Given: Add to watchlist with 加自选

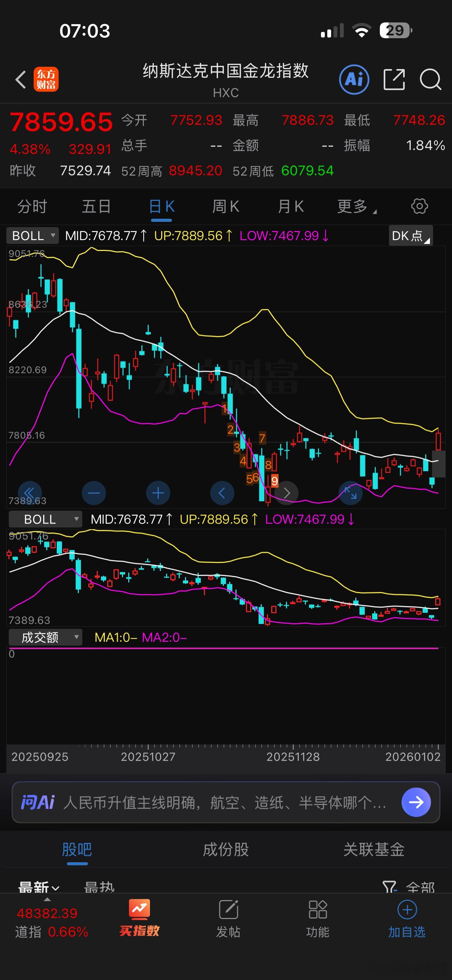Looking at the screenshot, I should [x=407, y=919].
